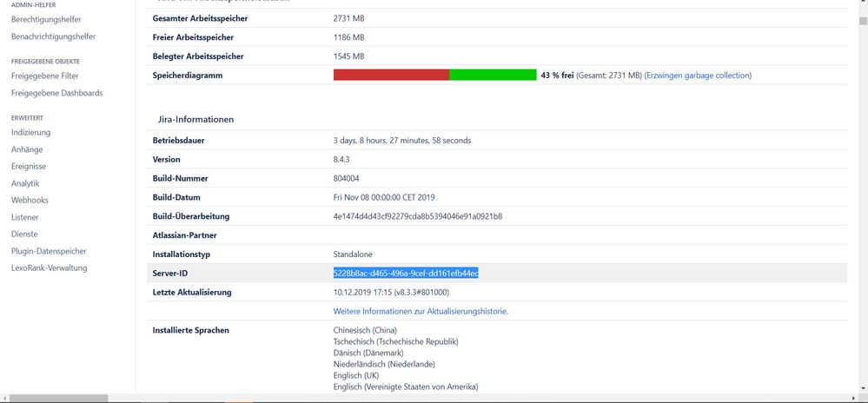Click the Speicherdiagramm row label
Viewport: 868px width, 403px height.
tap(187, 76)
